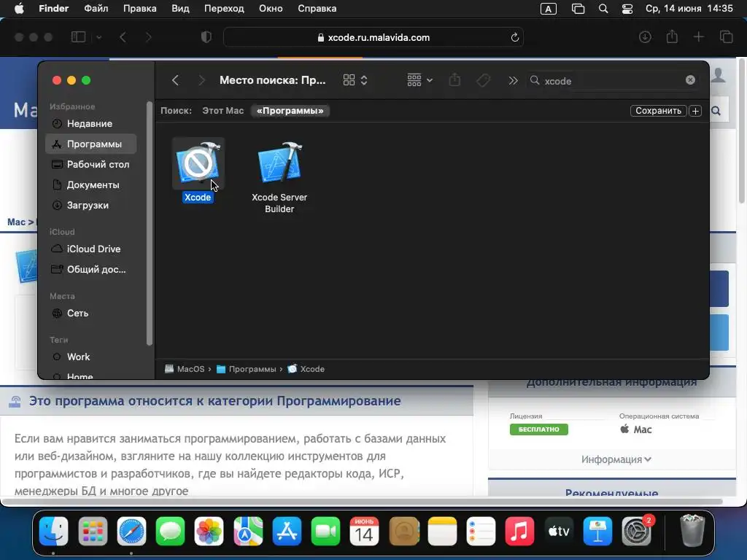Select the Work tag in sidebar
The height and width of the screenshot is (560, 747).
[90, 357]
